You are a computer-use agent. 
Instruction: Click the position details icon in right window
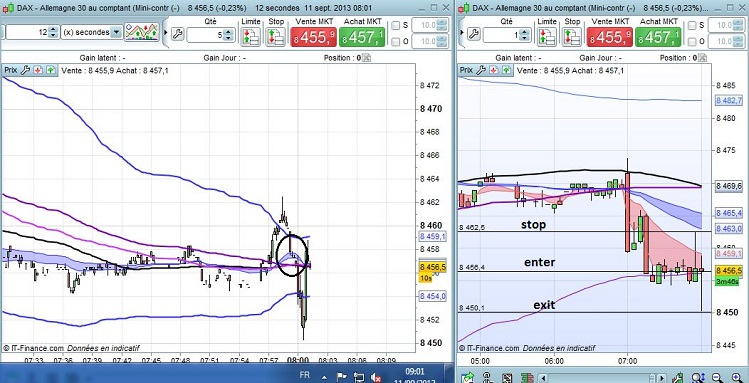[x=702, y=58]
